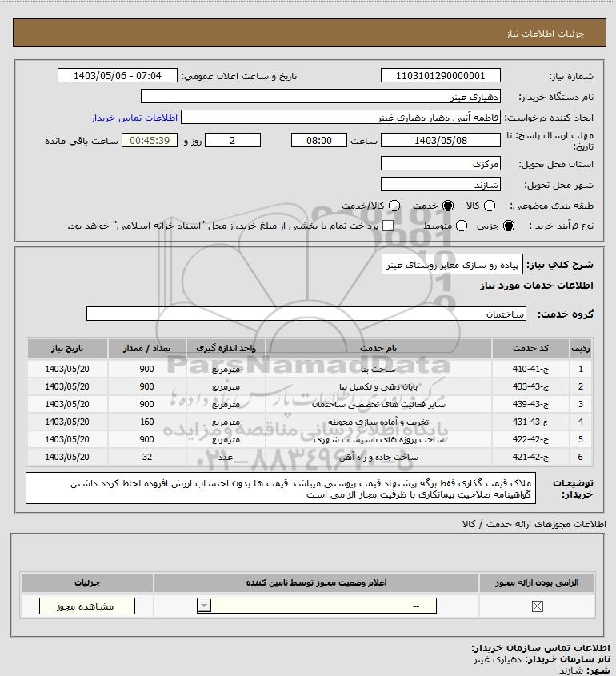Select the خدمت radio button
Image resolution: width=616 pixels, height=676 pixels.
click(x=448, y=206)
